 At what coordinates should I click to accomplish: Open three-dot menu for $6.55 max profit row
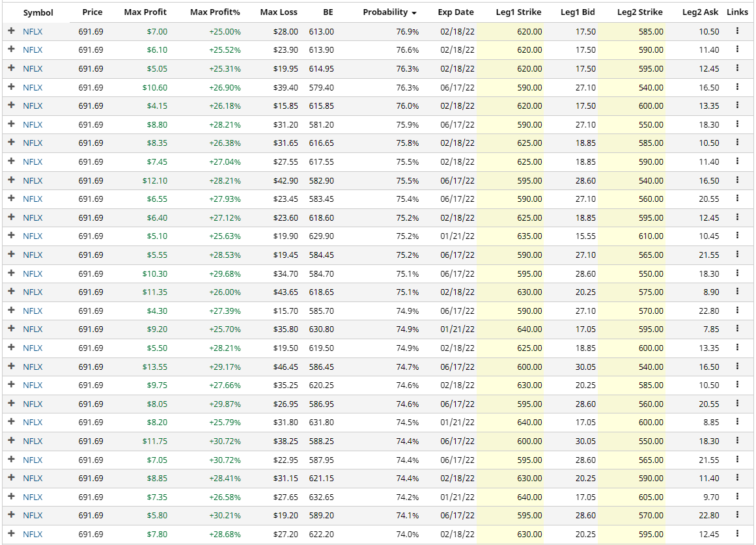coord(737,198)
